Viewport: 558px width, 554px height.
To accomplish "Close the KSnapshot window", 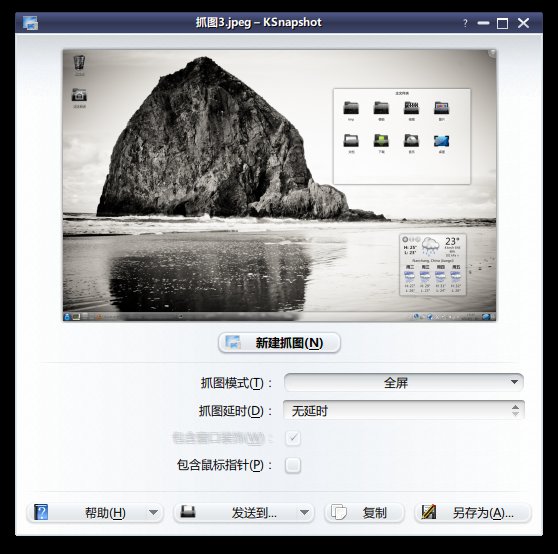I will (523, 23).
